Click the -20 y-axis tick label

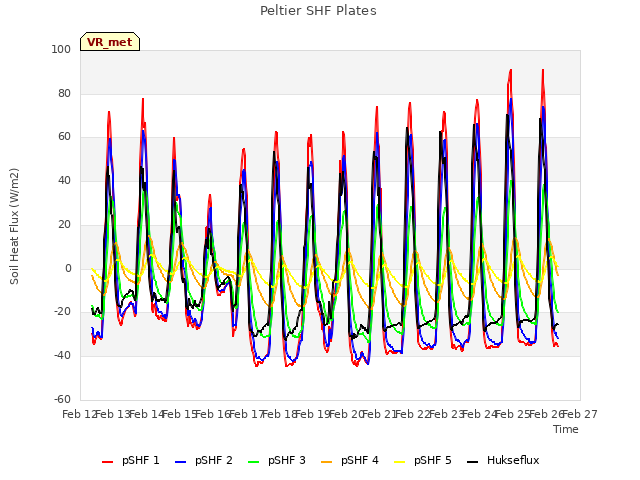pos(62,311)
